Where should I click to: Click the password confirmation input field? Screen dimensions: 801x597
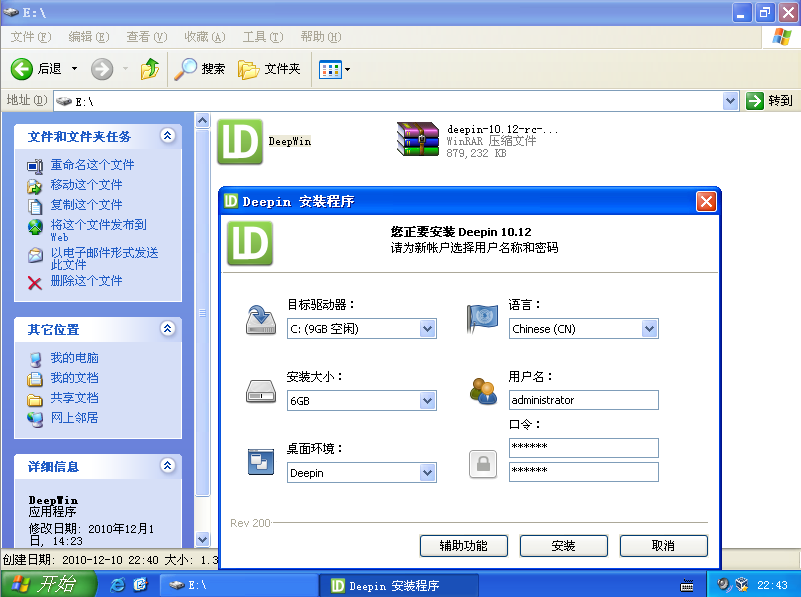point(583,472)
